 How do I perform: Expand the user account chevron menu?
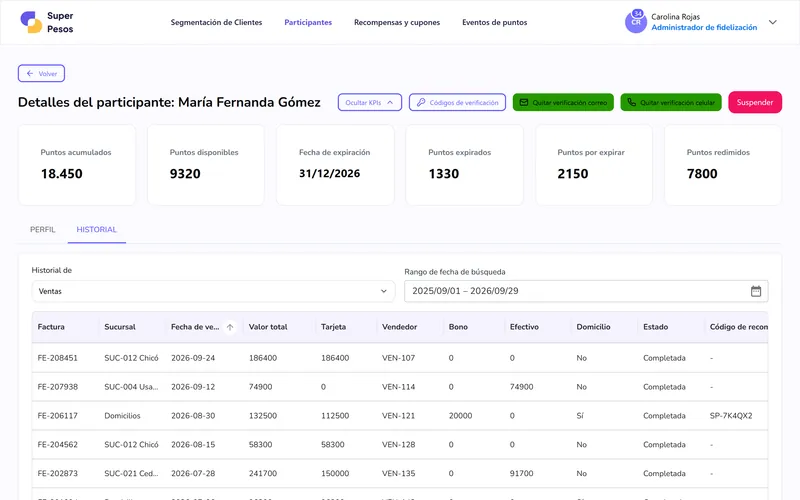point(772,22)
